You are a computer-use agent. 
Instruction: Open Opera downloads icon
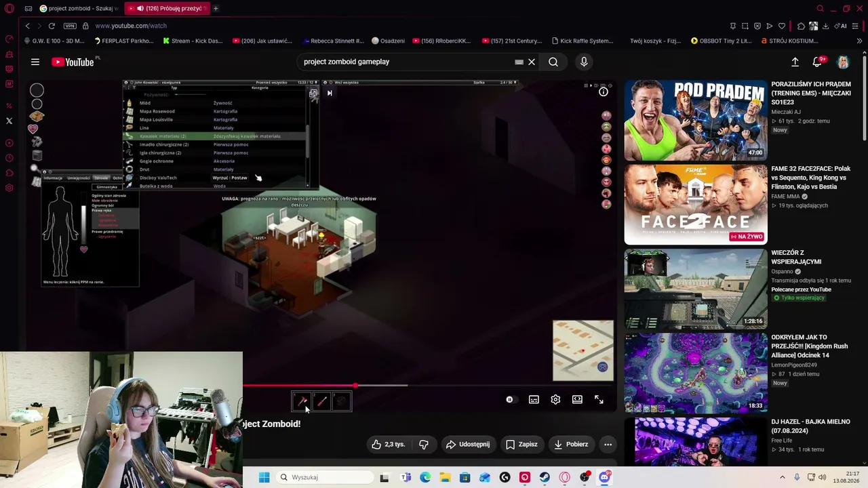click(x=825, y=26)
